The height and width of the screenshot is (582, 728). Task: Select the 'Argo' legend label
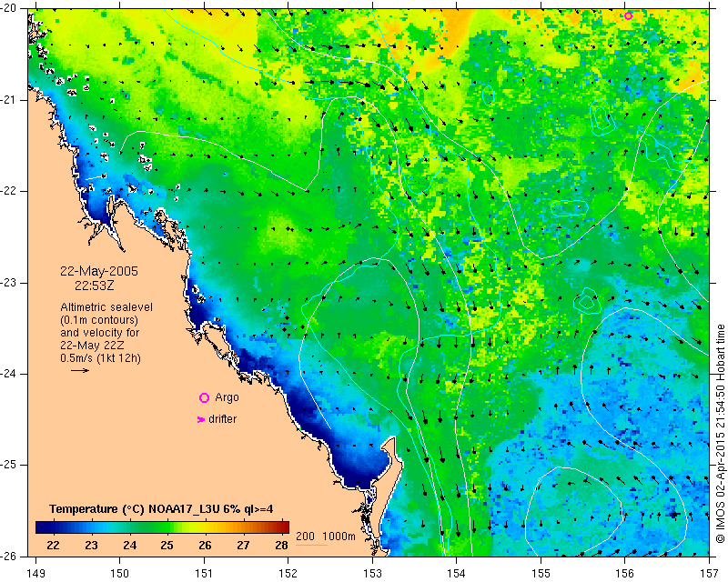coord(227,397)
